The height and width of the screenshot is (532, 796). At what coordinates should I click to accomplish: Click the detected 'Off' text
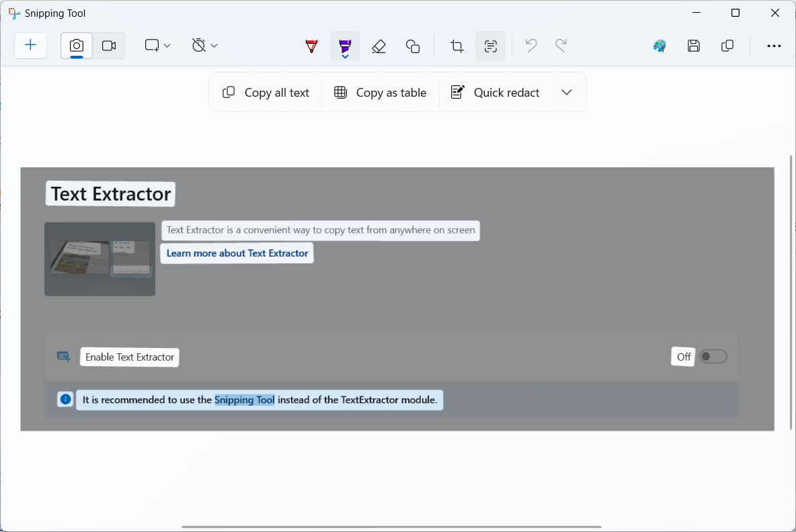pos(683,357)
